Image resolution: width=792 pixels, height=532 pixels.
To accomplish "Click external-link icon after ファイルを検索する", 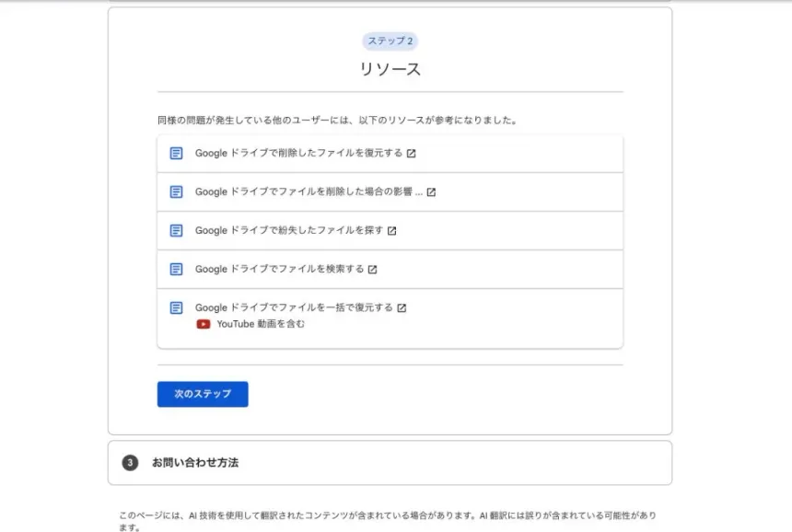I will 372,270.
